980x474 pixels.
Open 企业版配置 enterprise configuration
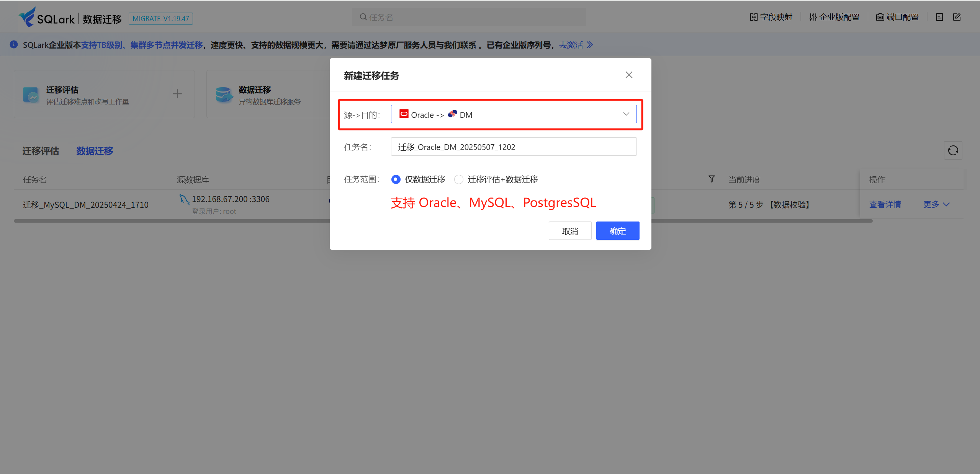coord(834,17)
